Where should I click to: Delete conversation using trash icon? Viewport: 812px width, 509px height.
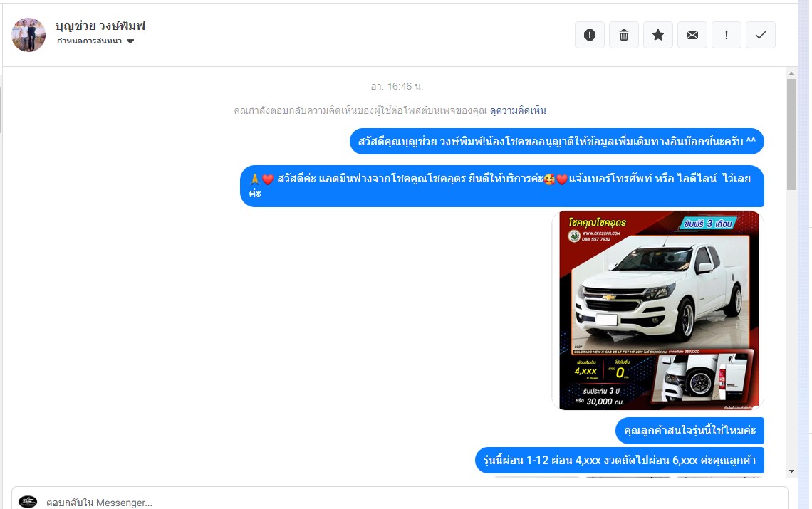623,35
